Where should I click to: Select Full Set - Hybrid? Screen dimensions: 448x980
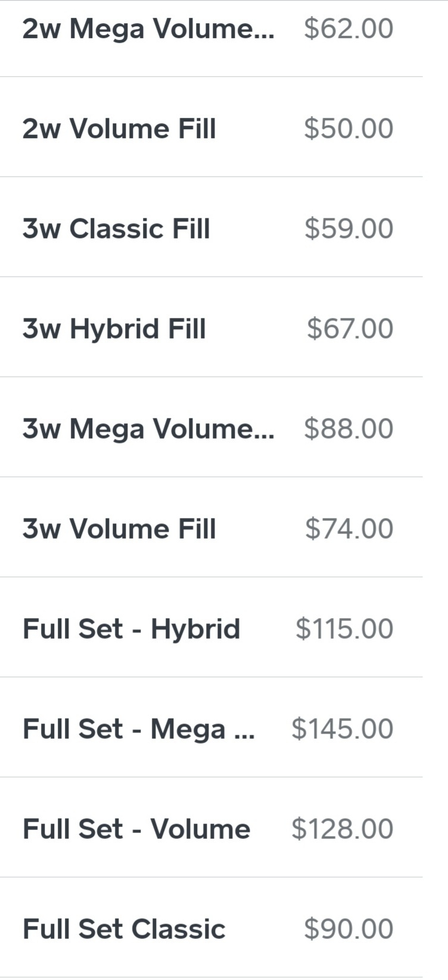pos(132,629)
